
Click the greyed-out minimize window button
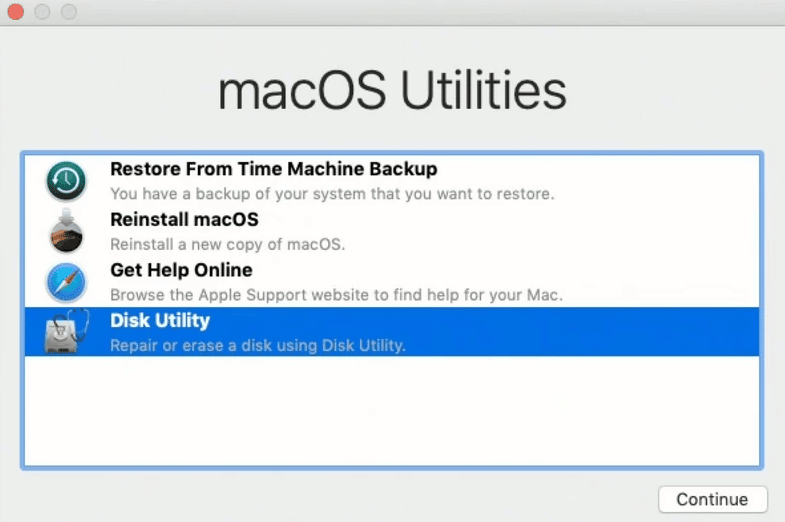(42, 11)
